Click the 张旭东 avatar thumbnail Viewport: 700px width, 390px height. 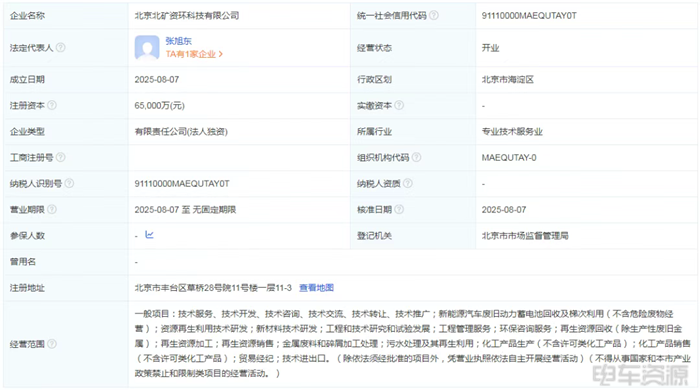147,47
